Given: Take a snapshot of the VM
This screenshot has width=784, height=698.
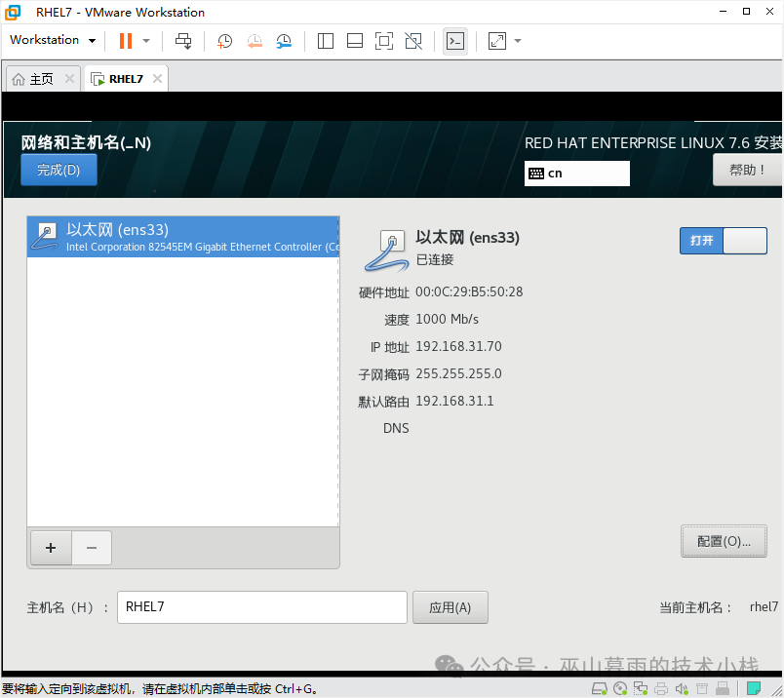Looking at the screenshot, I should [225, 41].
